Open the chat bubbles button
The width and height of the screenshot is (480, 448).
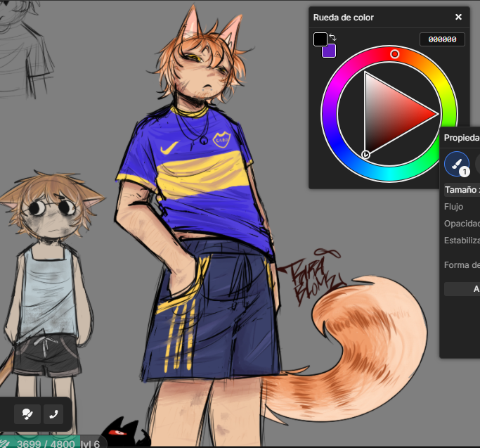click(x=27, y=414)
